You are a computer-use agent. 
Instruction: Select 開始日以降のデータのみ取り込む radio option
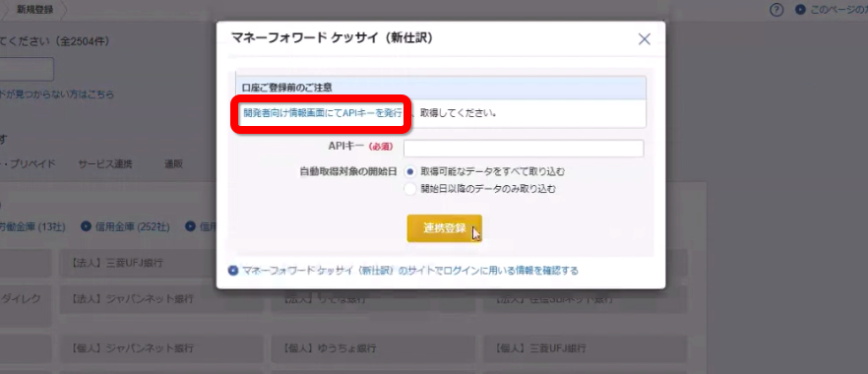410,189
